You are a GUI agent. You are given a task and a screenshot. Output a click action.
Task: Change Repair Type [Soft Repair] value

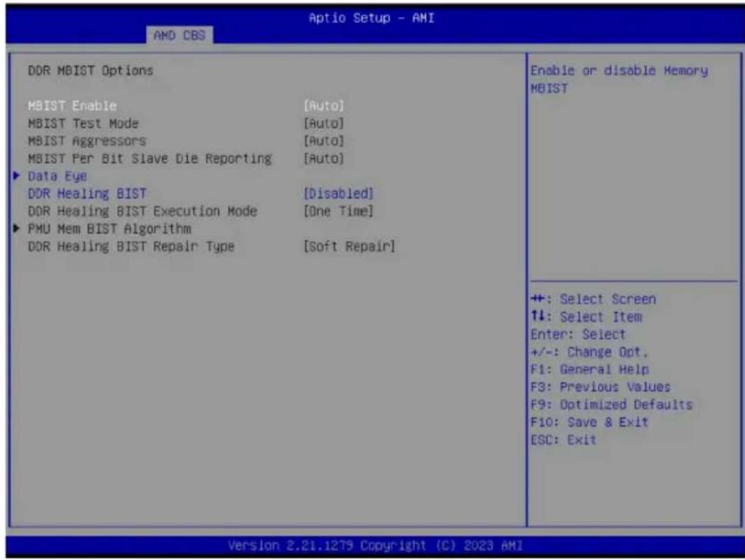coord(350,247)
